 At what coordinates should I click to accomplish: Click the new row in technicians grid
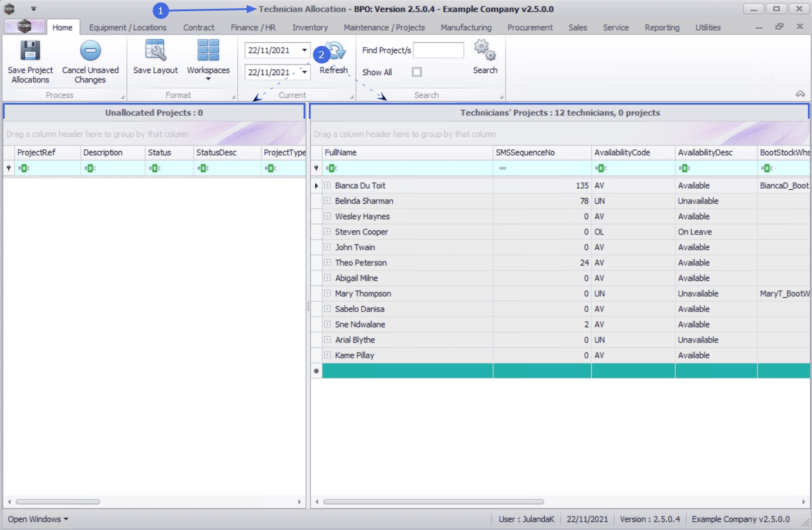pyautogui.click(x=566, y=371)
